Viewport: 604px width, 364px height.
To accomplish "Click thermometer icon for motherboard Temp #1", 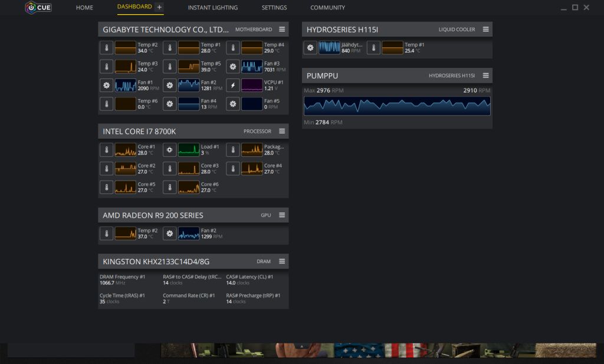I will click(x=169, y=48).
